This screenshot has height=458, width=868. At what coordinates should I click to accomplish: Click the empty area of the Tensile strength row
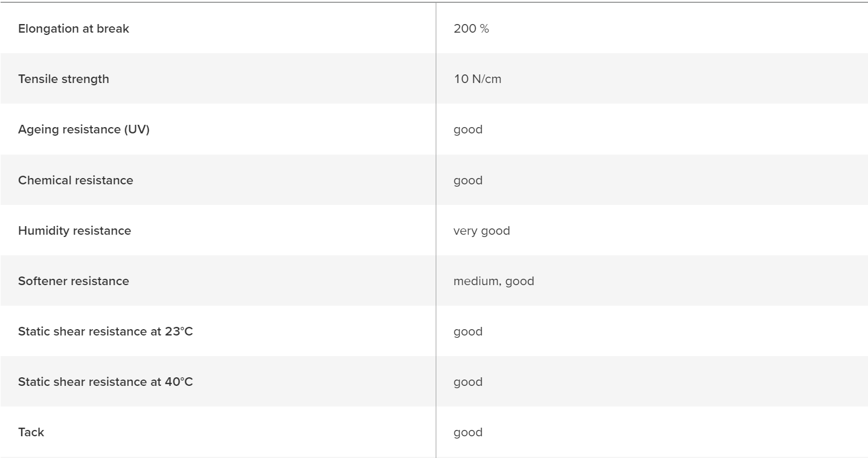687,79
